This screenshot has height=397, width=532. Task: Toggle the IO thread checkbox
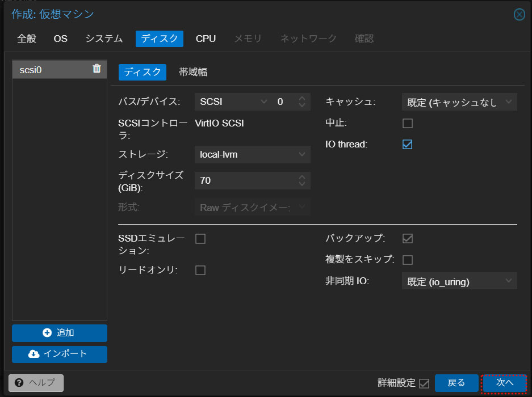(407, 144)
